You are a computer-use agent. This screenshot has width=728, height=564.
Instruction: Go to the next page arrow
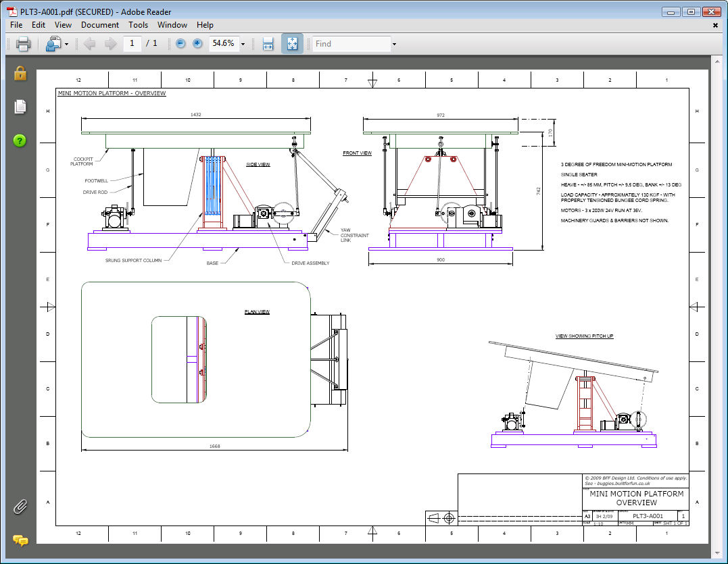point(110,44)
